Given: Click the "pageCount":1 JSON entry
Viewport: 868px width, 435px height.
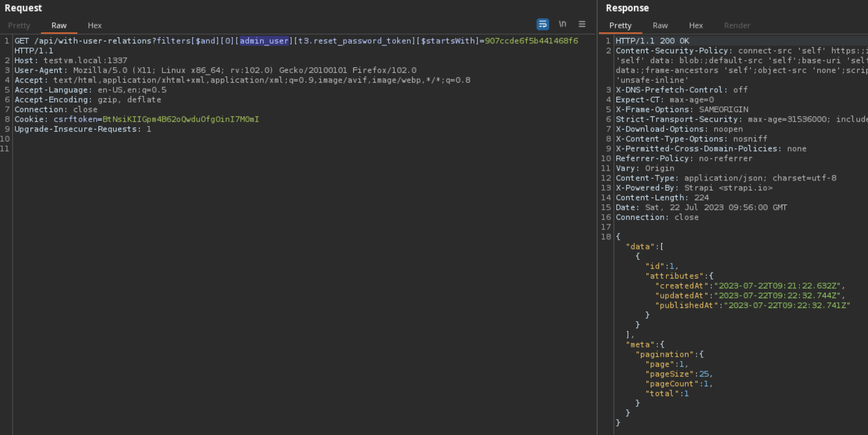Looking at the screenshot, I should (677, 384).
